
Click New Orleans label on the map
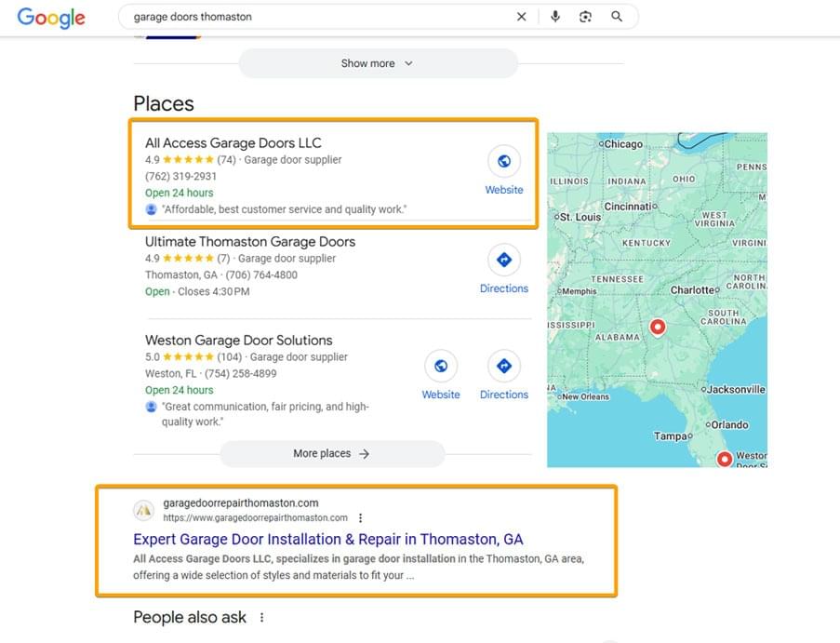pos(585,397)
